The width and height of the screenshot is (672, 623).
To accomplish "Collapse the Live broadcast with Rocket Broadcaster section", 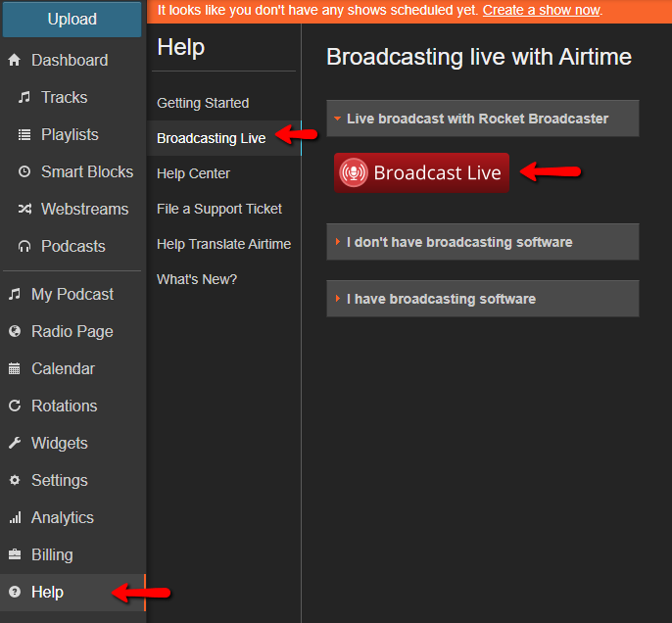I will [483, 119].
